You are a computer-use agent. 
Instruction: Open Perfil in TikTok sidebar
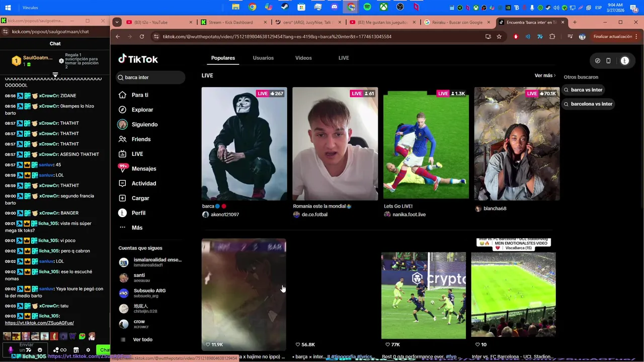coord(132,213)
